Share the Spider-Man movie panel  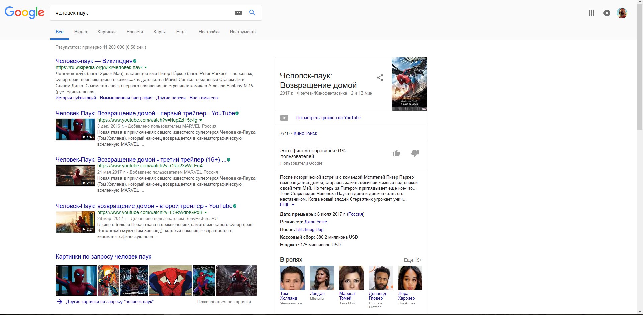click(380, 78)
